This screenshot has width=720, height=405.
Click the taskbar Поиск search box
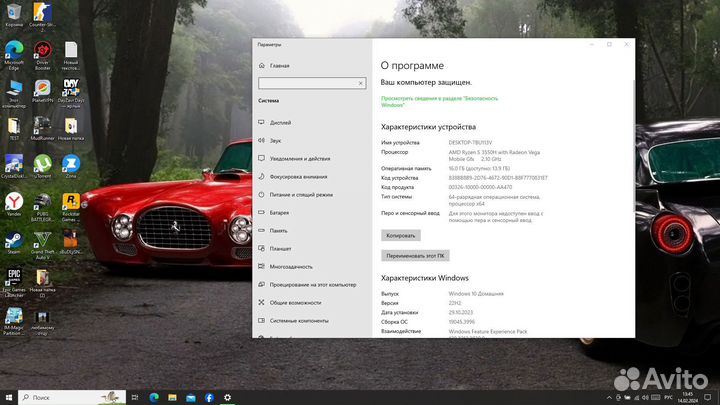point(72,397)
